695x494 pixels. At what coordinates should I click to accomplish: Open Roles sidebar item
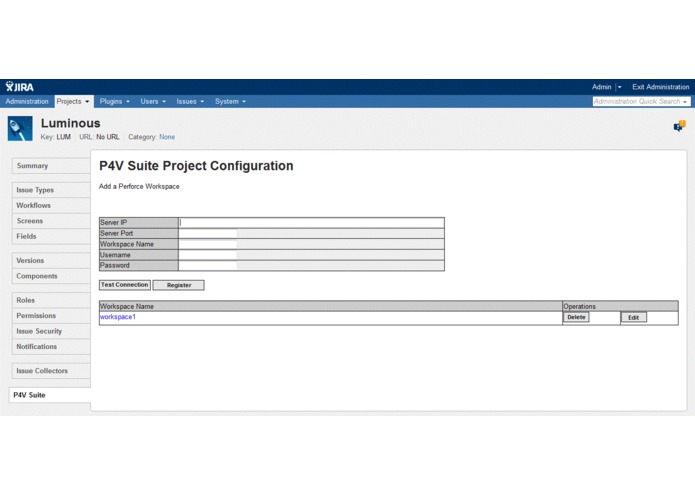coord(51,300)
